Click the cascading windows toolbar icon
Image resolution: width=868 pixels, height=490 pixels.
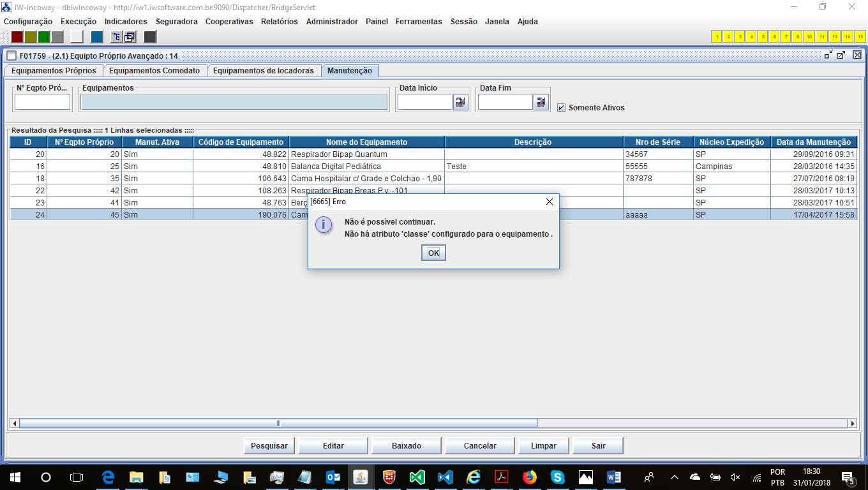(130, 36)
